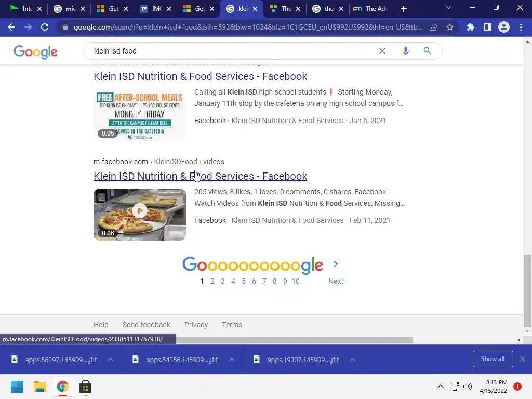
Task: Open the tab search dropdown
Action: [x=448, y=7]
